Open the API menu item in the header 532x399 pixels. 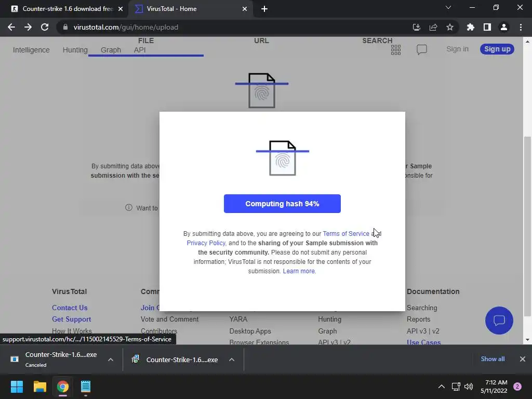139,50
